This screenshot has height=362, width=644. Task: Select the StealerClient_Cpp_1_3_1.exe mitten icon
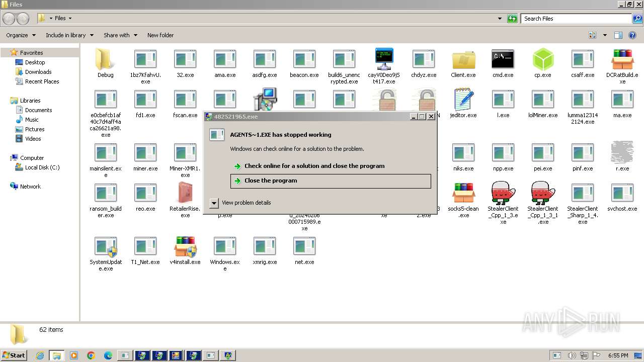pyautogui.click(x=542, y=193)
